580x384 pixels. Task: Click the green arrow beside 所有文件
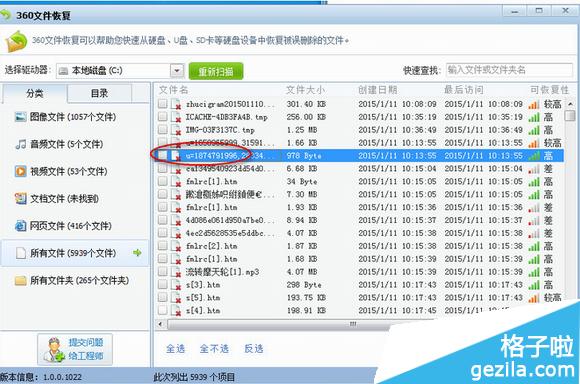click(137, 253)
